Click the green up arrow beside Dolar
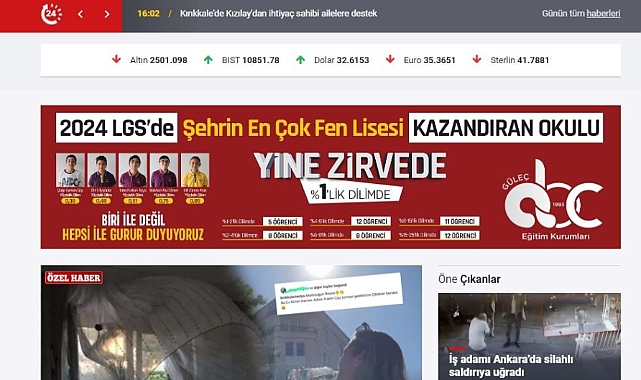The width and height of the screenshot is (641, 380). click(x=300, y=60)
